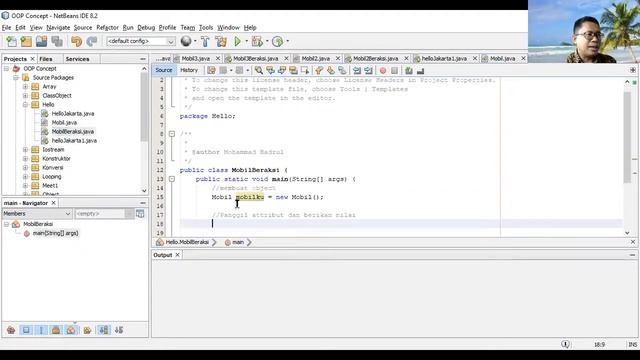
Task: Click the Uncomment icon in editor toolbar
Action: tap(420, 70)
